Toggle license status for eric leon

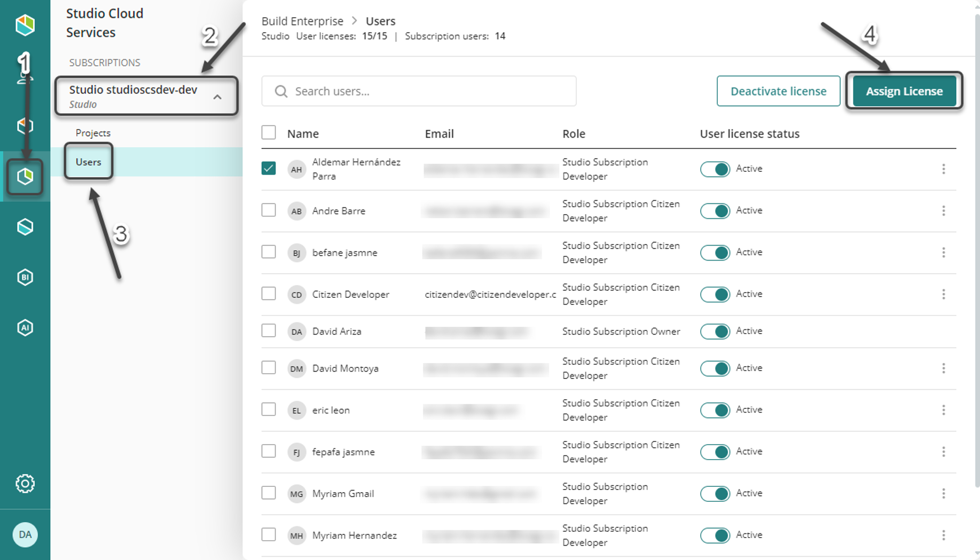pos(715,409)
